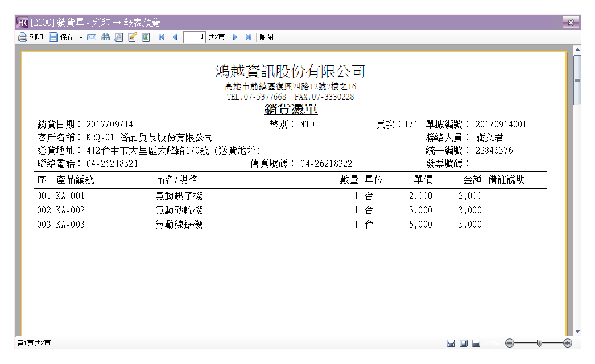
Task: Click the sales date 2017/09/14
Action: (110, 124)
